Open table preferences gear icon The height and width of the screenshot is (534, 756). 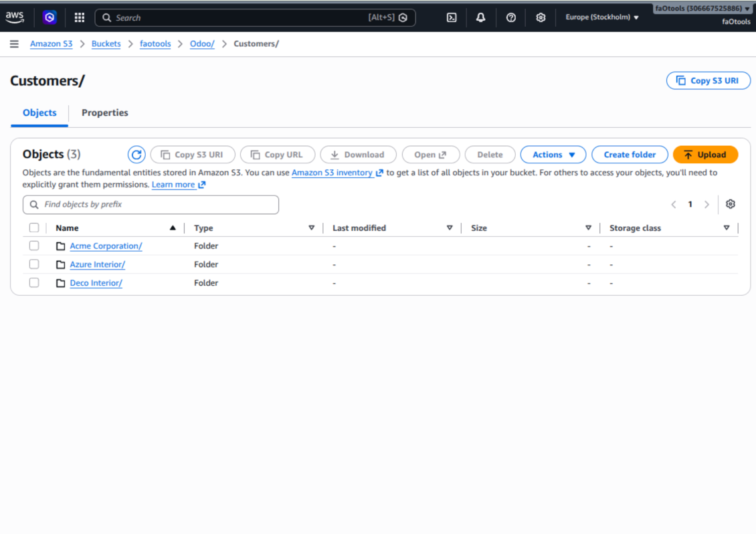tap(731, 204)
